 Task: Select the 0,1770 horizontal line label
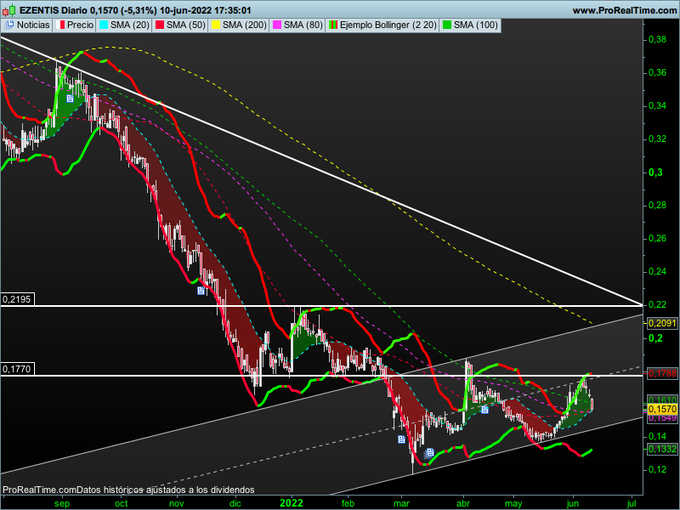[x=17, y=369]
